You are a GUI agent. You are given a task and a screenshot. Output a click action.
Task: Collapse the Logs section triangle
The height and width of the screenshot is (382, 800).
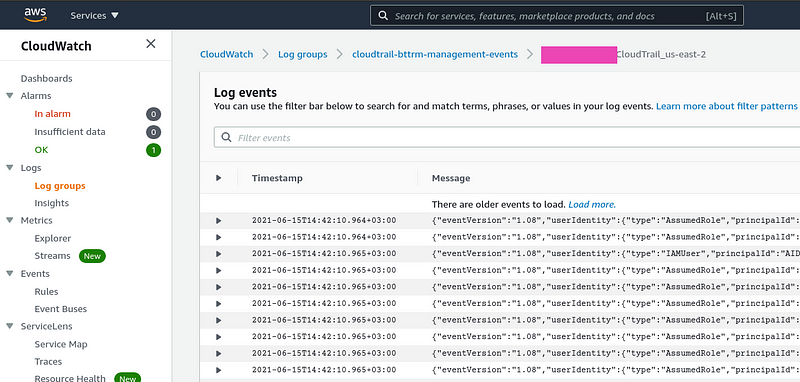pyautogui.click(x=10, y=168)
